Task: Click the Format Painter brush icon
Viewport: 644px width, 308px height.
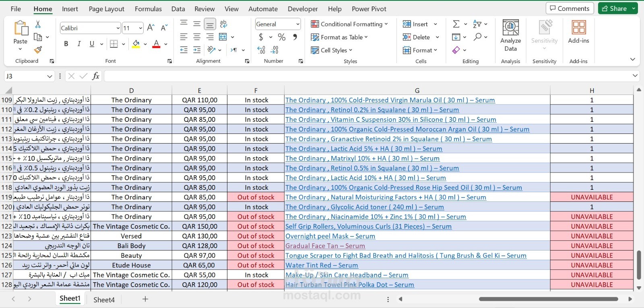Action: click(x=38, y=49)
